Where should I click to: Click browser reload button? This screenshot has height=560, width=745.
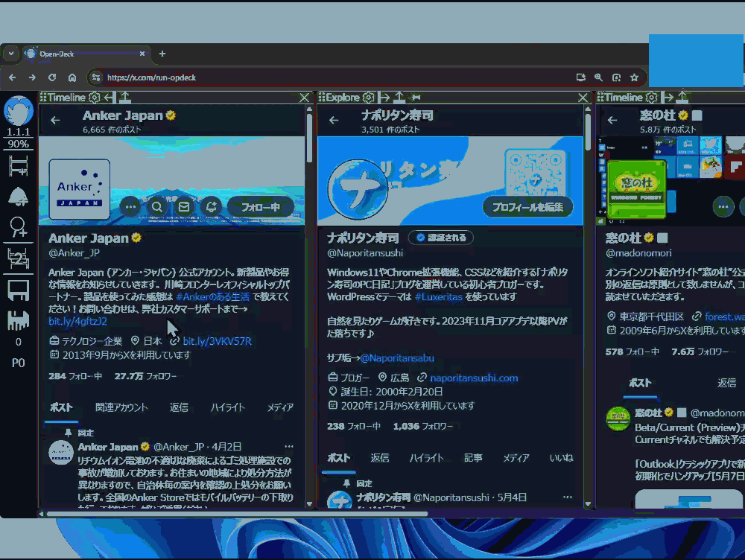[52, 77]
